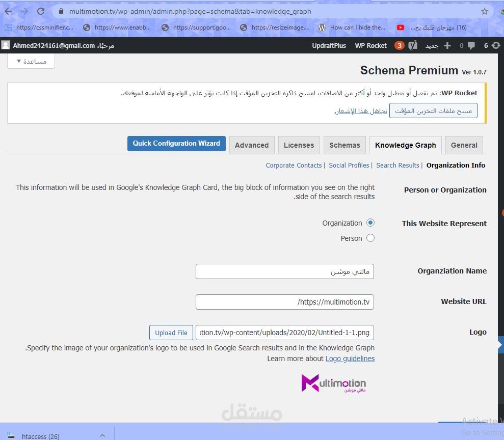
Task: Open the Search Results sub-section
Action: pos(397,166)
